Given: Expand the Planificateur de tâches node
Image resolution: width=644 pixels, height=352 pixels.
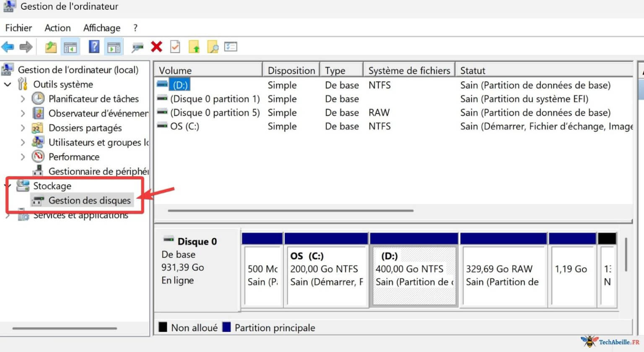Looking at the screenshot, I should tap(23, 99).
